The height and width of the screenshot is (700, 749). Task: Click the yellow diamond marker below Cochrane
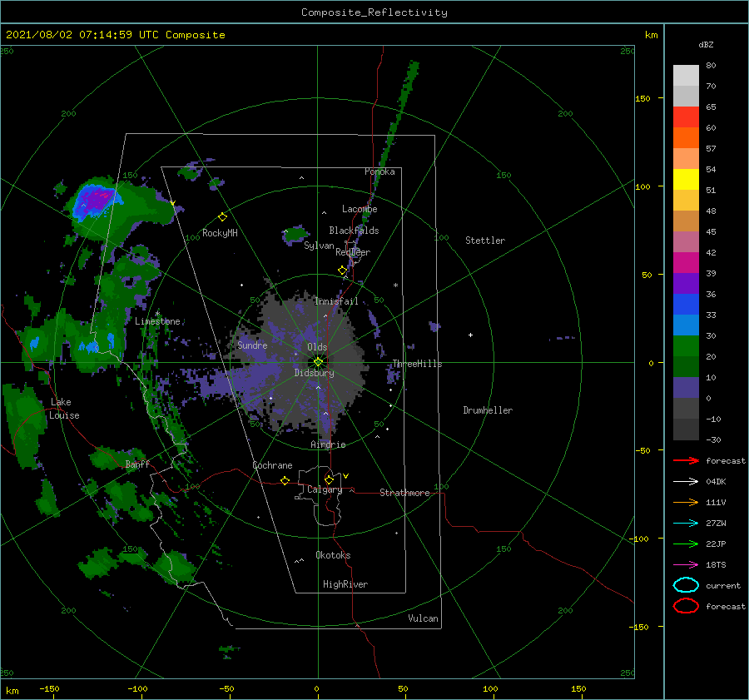pyautogui.click(x=285, y=480)
